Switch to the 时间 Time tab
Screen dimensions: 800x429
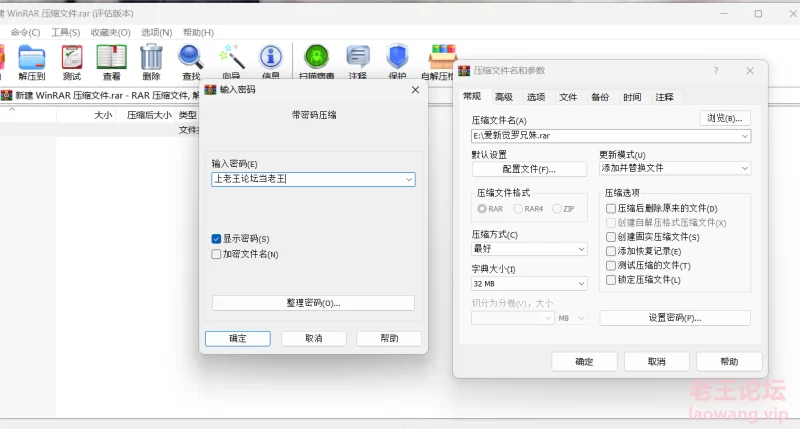click(632, 97)
